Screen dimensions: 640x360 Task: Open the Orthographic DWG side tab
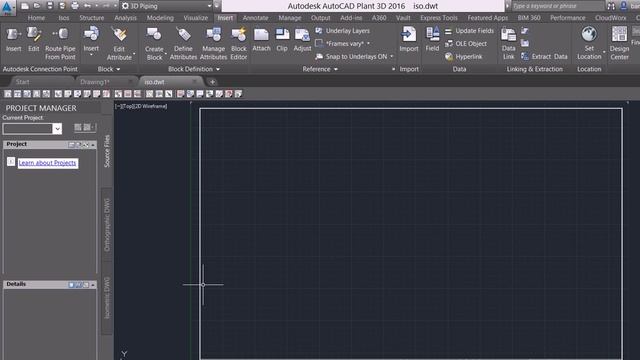pyautogui.click(x=107, y=225)
